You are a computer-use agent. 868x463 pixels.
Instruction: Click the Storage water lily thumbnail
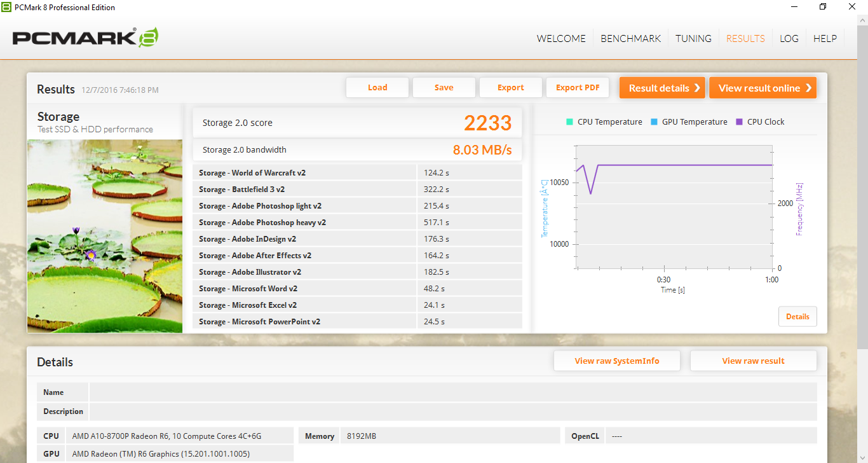point(105,236)
